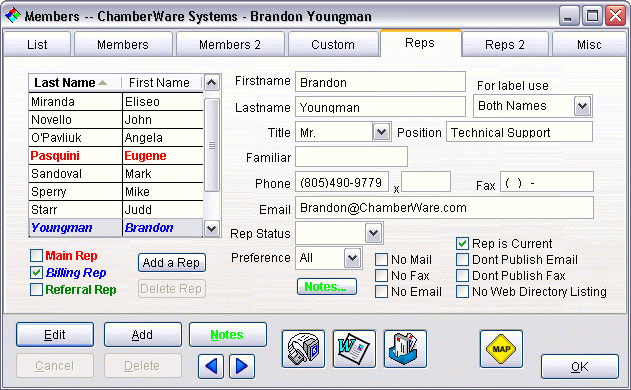Click into the Lastname field
The width and height of the screenshot is (631, 390).
click(380, 107)
